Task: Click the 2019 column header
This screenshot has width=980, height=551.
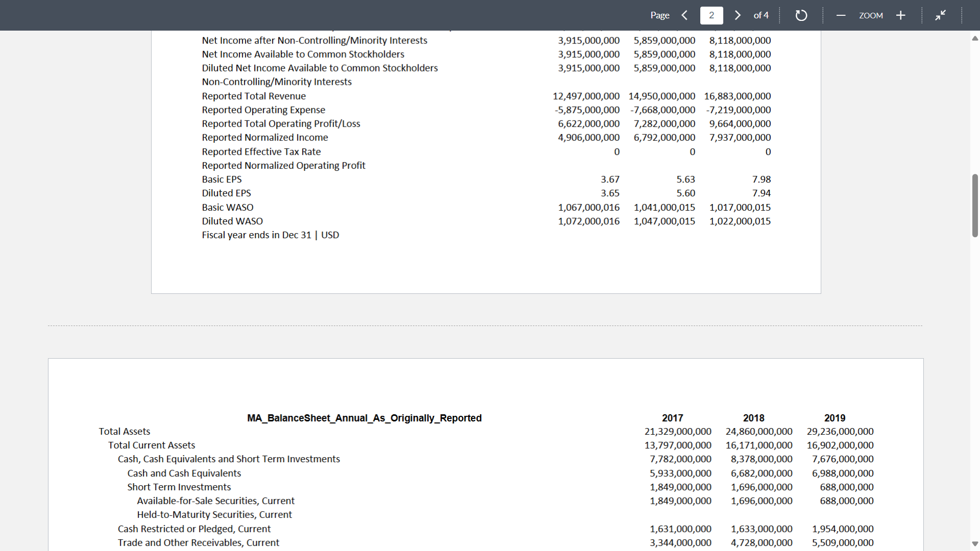Action: tap(835, 418)
